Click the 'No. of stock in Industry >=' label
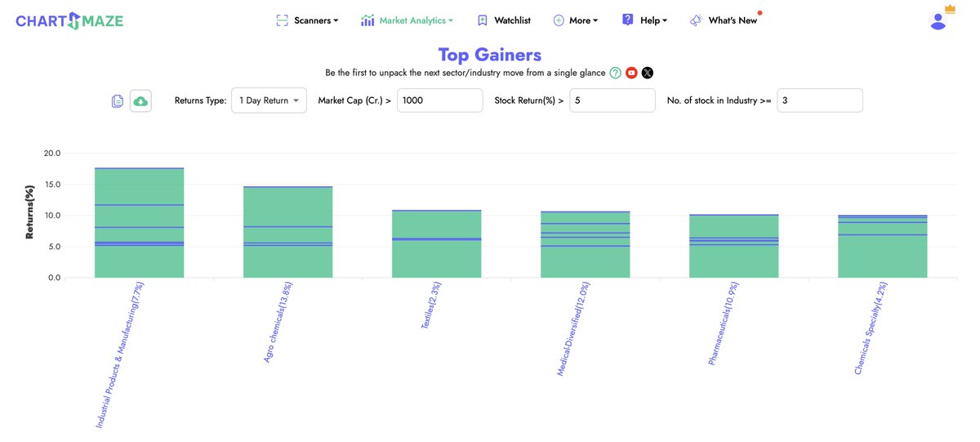Image resolution: width=980 pixels, height=442 pixels. coord(719,100)
